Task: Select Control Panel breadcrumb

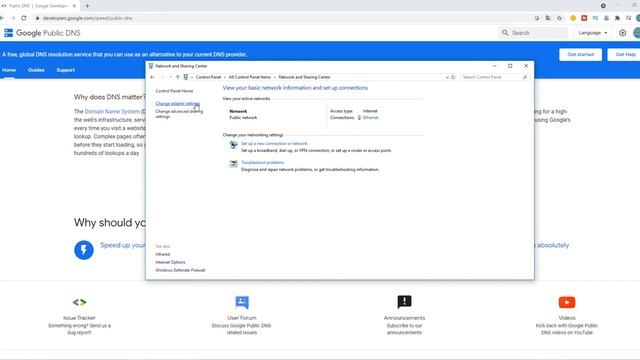Action: [208, 77]
